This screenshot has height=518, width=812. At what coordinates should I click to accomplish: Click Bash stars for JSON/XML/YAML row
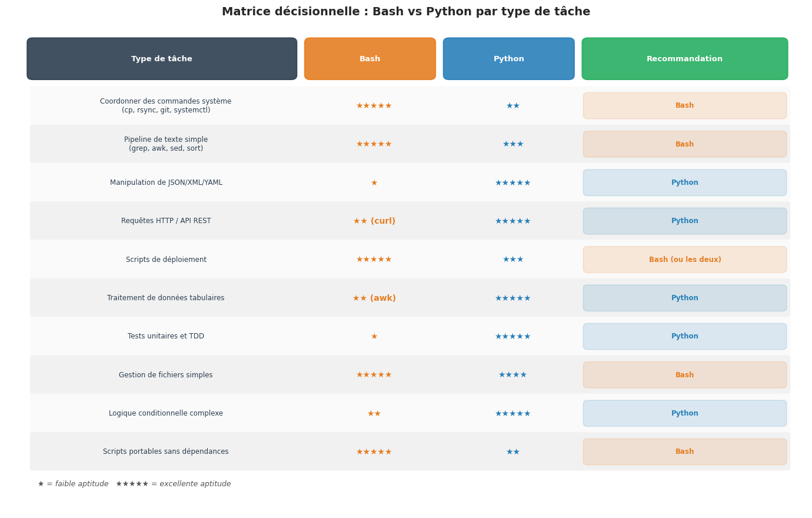pos(374,183)
